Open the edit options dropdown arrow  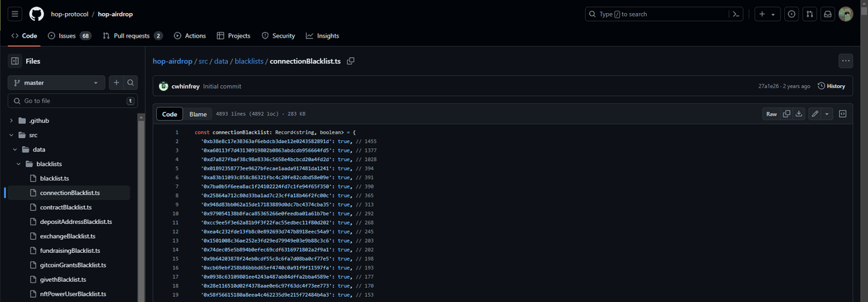point(827,113)
